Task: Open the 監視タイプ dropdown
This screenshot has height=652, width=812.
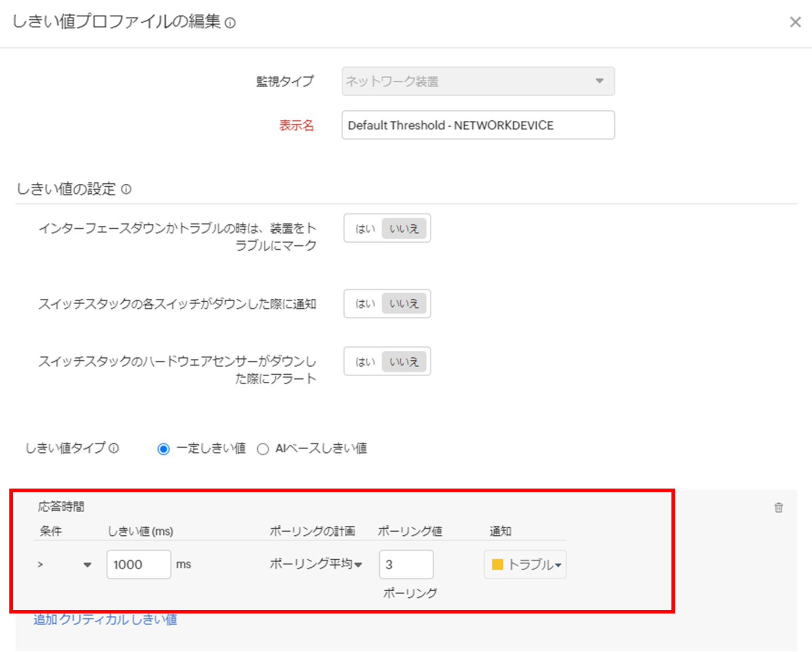Action: click(478, 81)
